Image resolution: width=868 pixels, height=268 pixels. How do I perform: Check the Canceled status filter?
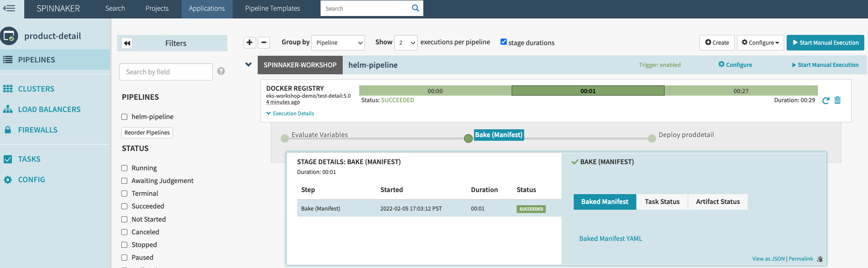[x=125, y=232]
